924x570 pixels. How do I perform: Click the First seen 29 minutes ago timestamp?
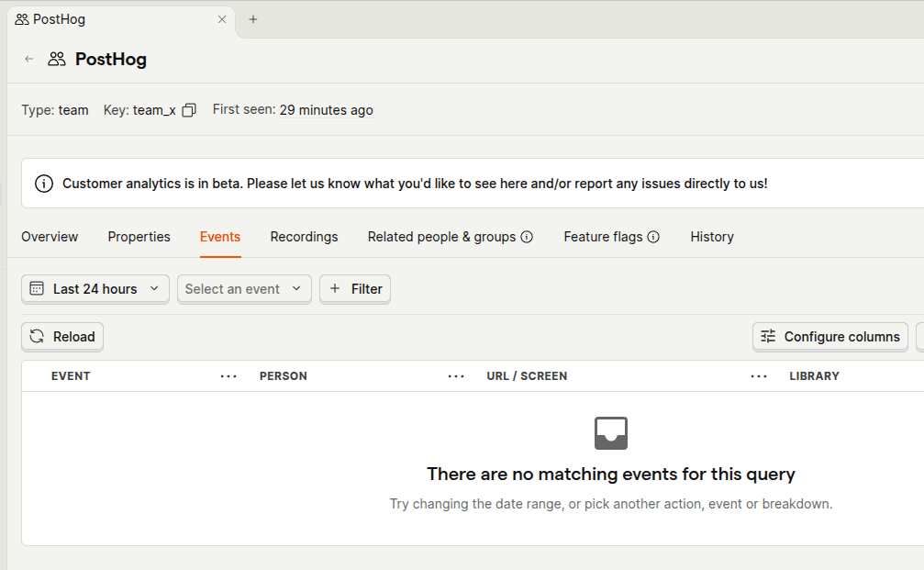click(326, 110)
